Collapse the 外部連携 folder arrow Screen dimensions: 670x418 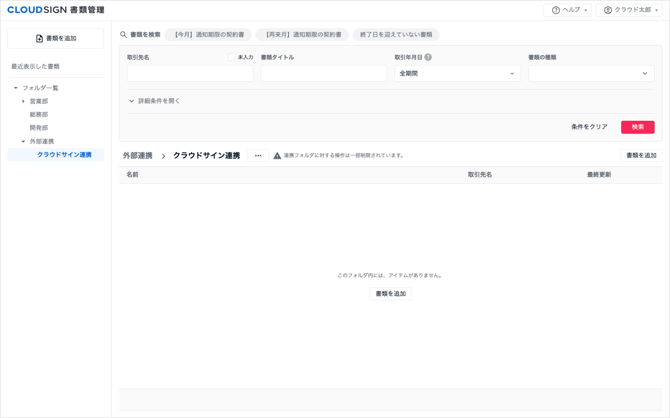click(x=23, y=141)
